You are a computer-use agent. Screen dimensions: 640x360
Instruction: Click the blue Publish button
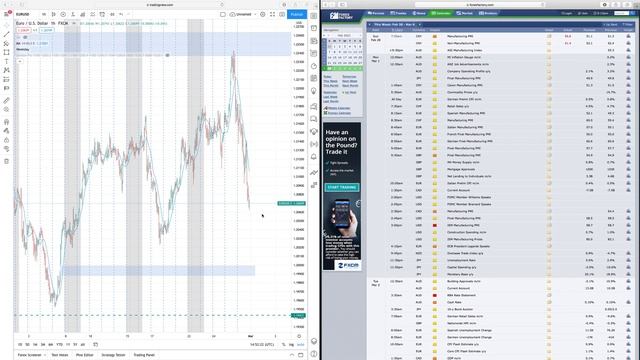(297, 14)
